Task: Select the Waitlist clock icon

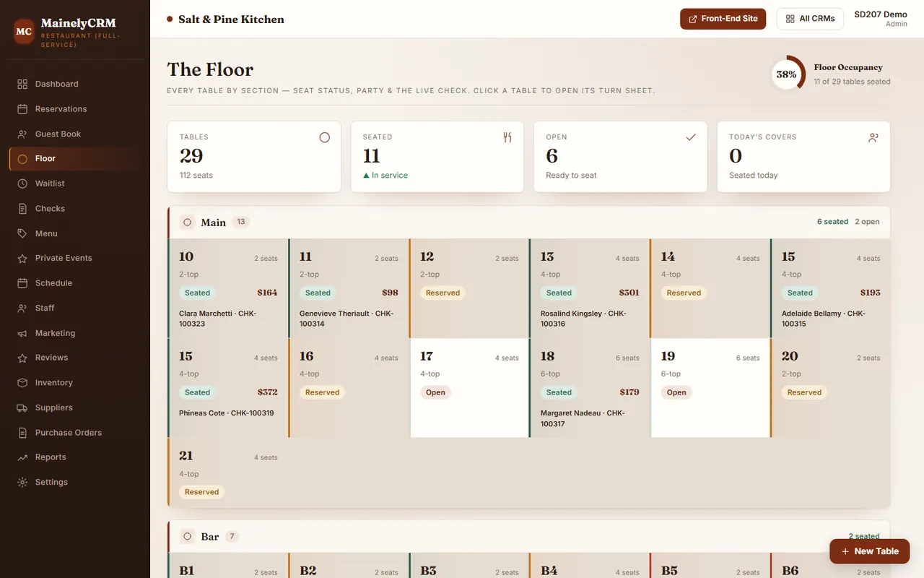Action: point(22,184)
